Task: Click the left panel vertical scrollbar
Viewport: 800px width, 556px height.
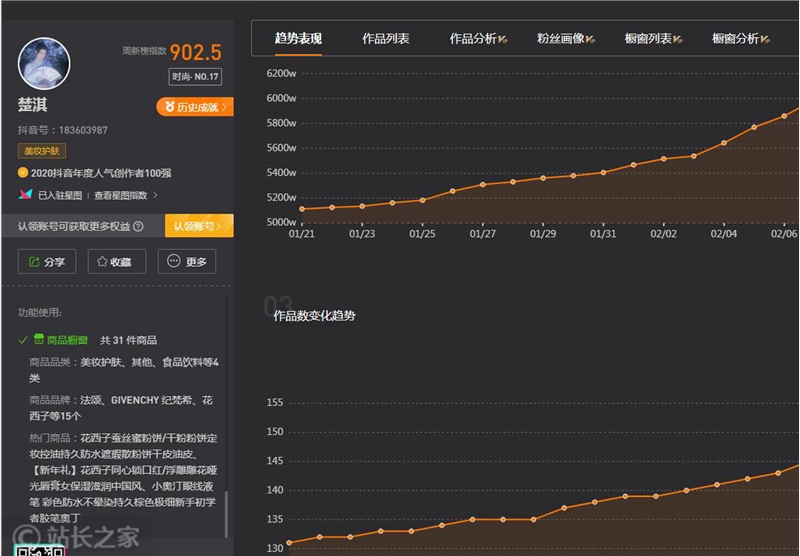Action: coord(226,514)
